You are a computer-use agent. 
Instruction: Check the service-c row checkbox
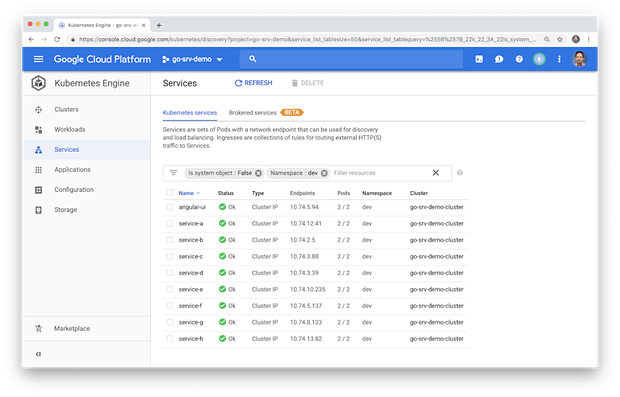(170, 257)
